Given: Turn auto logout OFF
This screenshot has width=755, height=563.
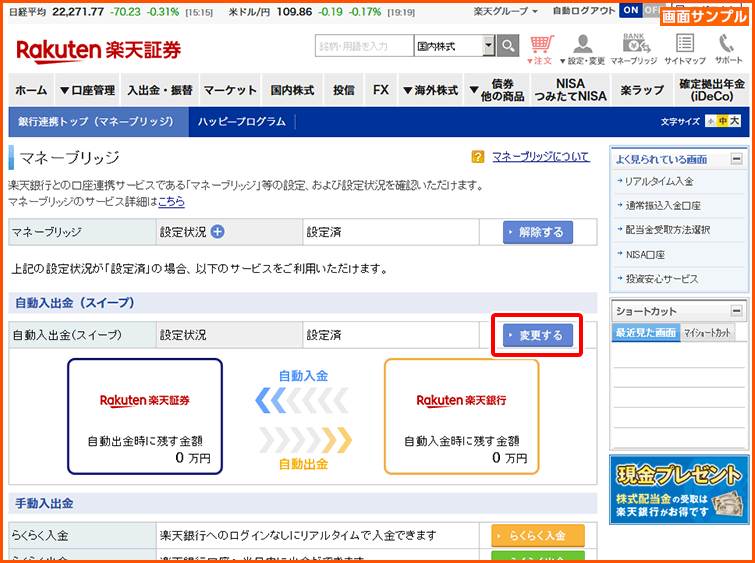Looking at the screenshot, I should coord(651,10).
